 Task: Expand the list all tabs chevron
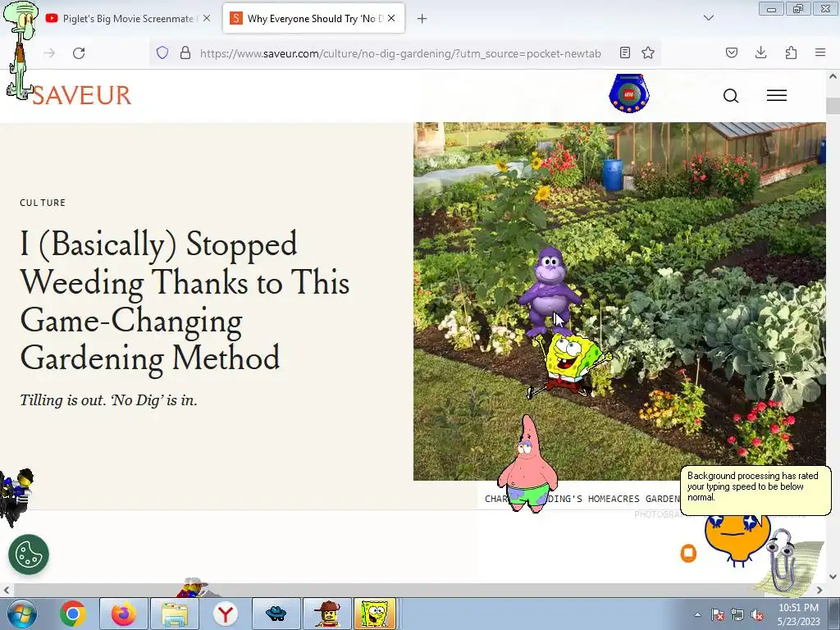708,18
